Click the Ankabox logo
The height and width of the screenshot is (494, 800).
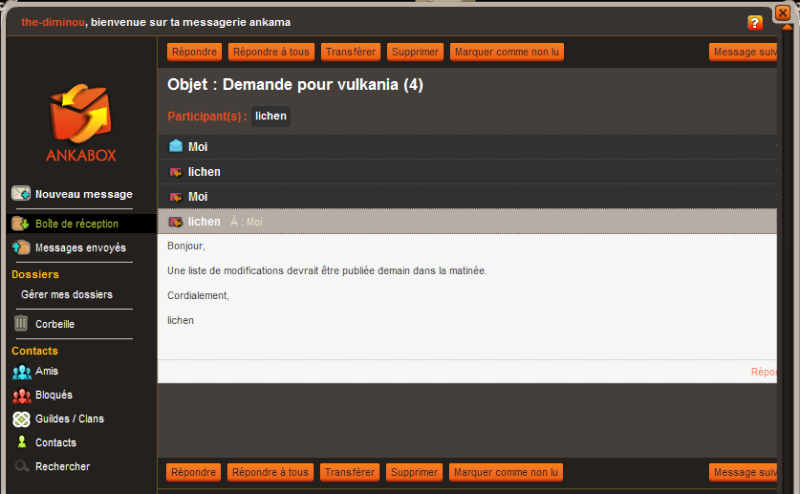pyautogui.click(x=81, y=122)
